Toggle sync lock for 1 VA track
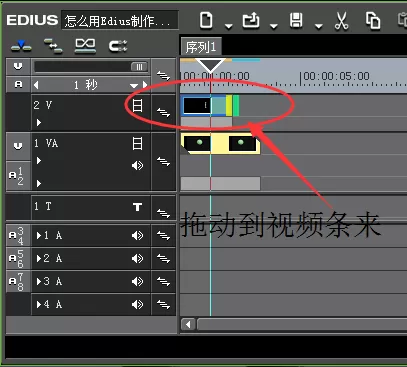This screenshot has width=407, height=367. pos(163,162)
